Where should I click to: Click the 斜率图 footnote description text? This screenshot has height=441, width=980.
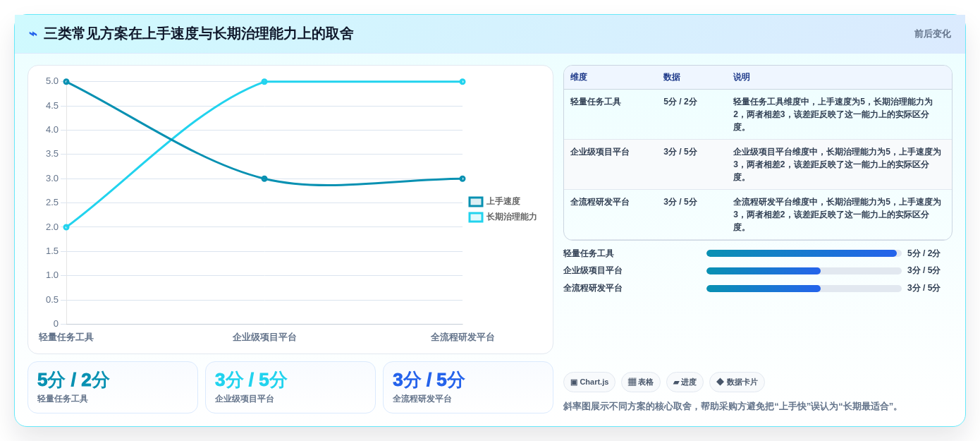tap(733, 406)
